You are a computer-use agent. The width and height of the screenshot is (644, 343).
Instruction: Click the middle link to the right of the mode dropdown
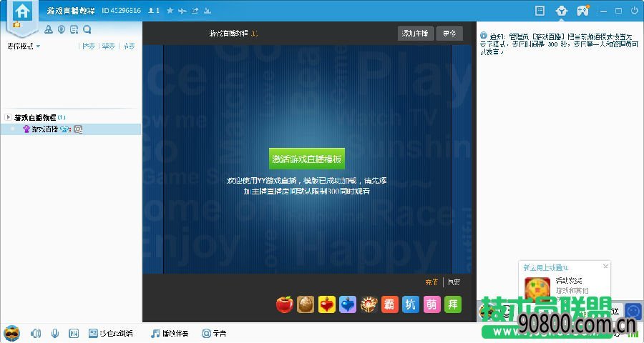tap(109, 46)
